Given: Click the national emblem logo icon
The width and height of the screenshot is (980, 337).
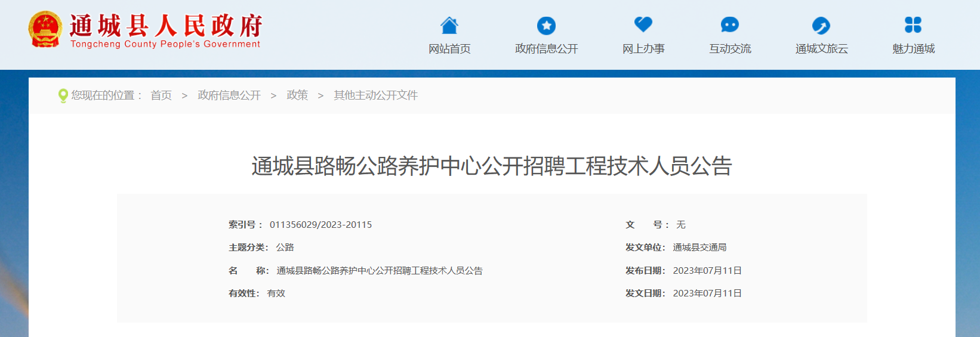Looking at the screenshot, I should point(45,29).
